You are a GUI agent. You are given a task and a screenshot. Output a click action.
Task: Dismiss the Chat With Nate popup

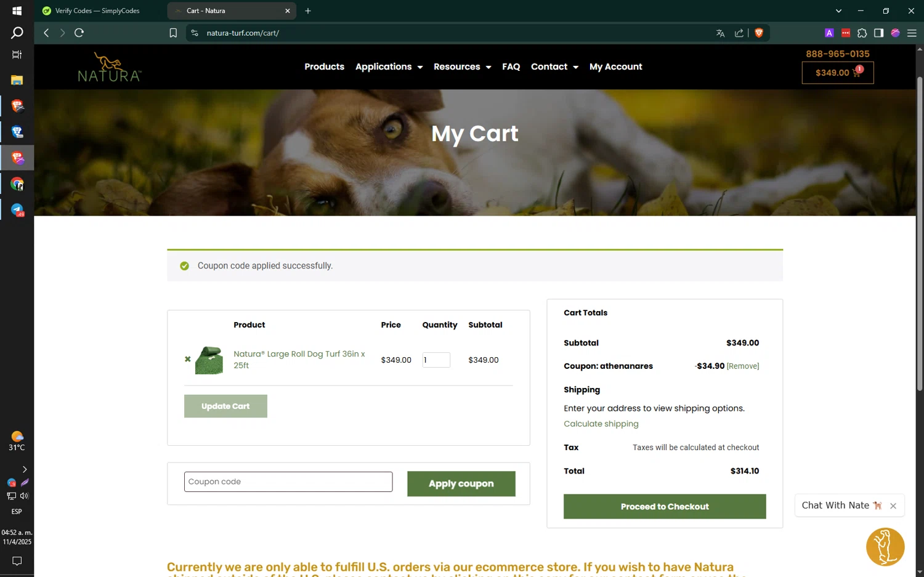click(893, 506)
